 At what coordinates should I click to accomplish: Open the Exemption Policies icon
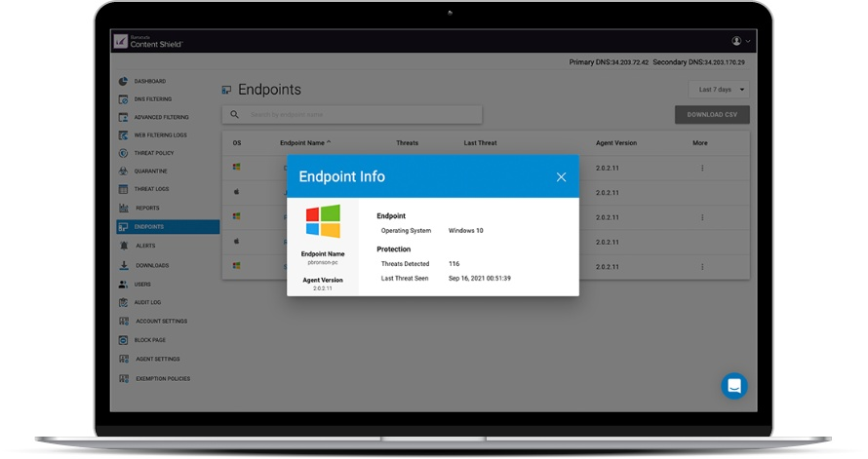124,379
